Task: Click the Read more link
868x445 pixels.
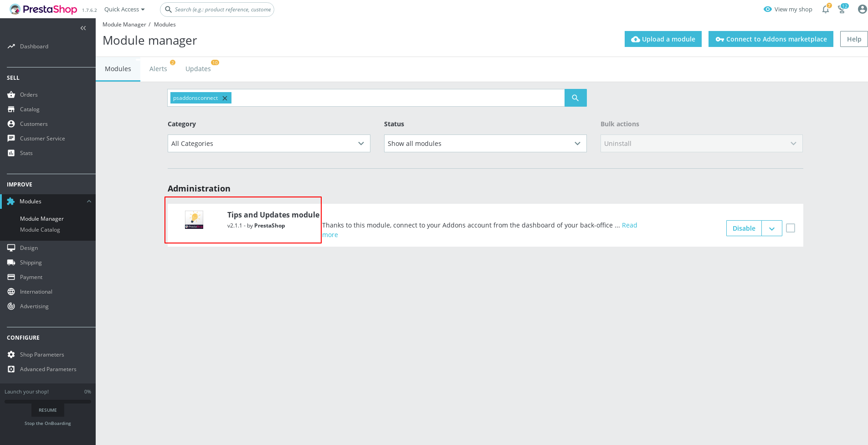Action: (629, 225)
